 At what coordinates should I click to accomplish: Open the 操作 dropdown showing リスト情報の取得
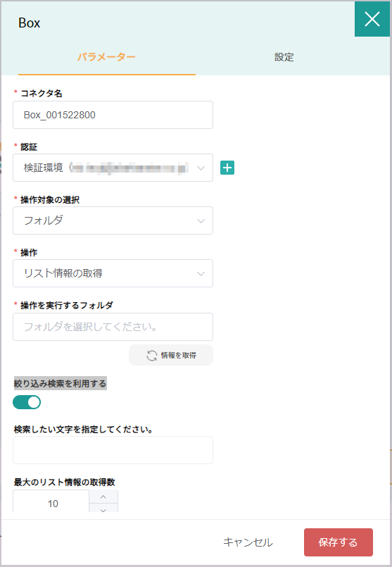(113, 273)
